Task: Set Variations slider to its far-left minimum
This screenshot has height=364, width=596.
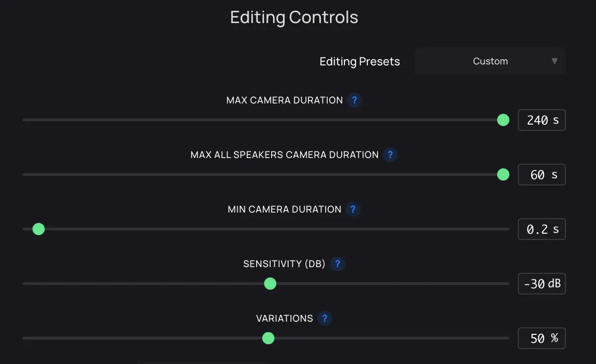Action: (x=24, y=338)
